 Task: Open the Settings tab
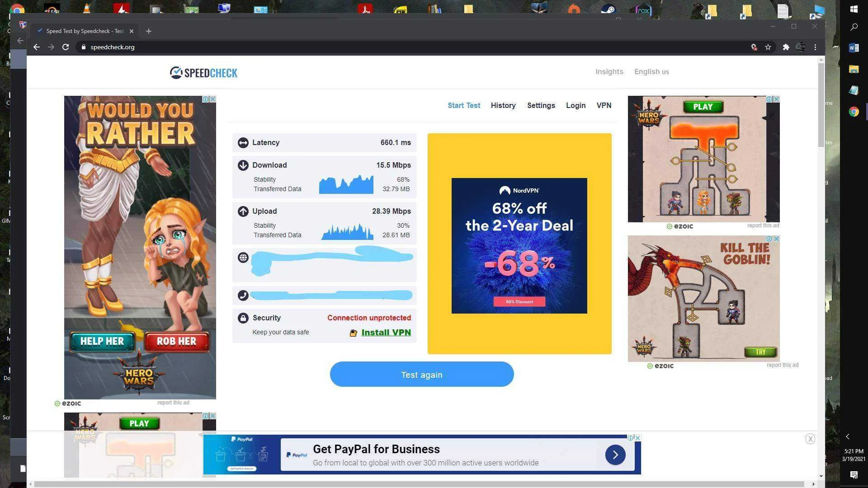(x=541, y=105)
